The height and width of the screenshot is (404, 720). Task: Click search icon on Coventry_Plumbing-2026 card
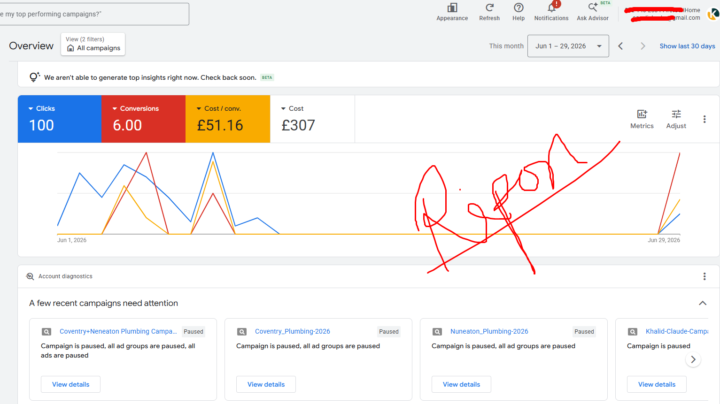coord(242,331)
